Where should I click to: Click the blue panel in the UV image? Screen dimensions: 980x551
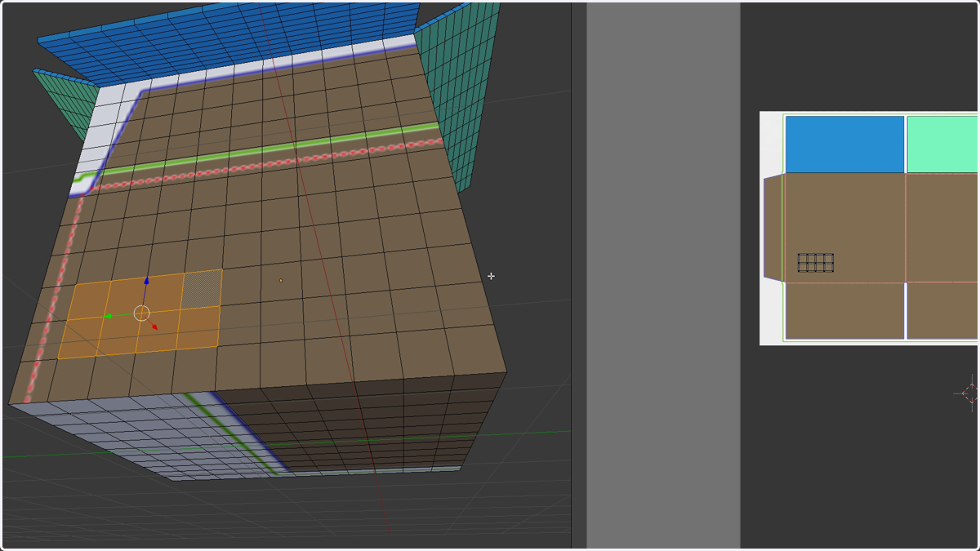pyautogui.click(x=844, y=144)
